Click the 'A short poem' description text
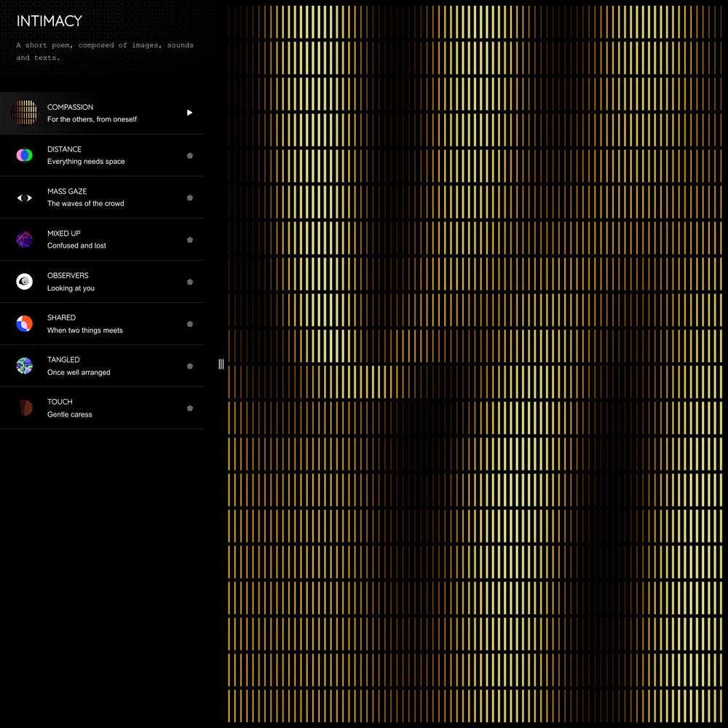Screen dimensions: 728x728 105,51
